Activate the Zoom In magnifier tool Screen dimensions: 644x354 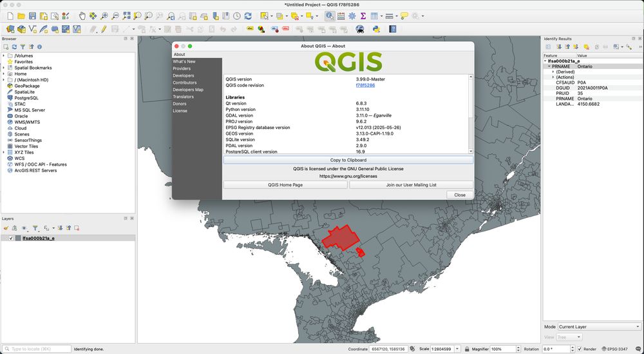(x=104, y=16)
